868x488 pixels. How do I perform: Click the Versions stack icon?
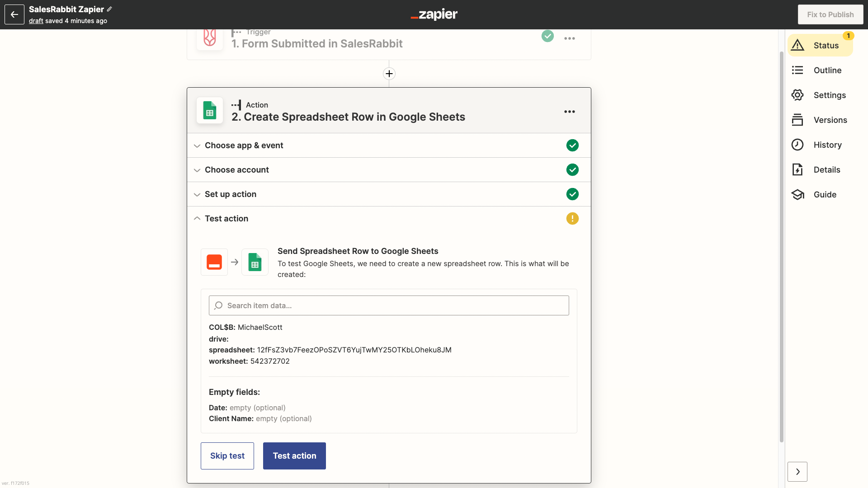(x=797, y=120)
